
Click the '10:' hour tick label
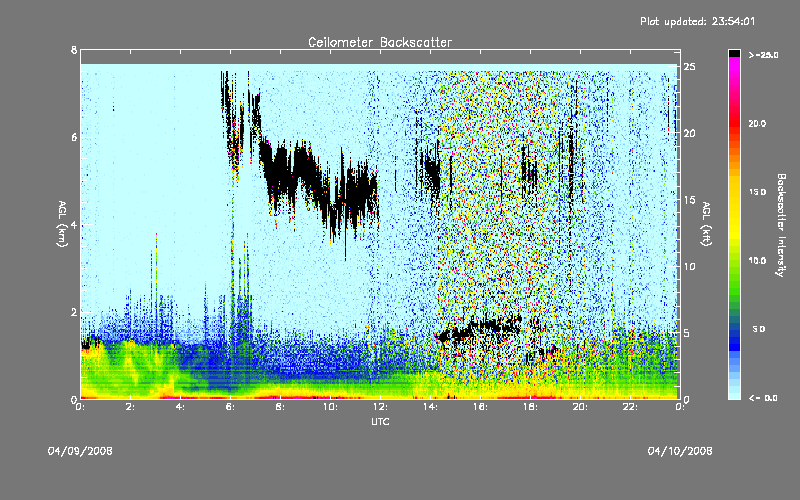(x=331, y=407)
